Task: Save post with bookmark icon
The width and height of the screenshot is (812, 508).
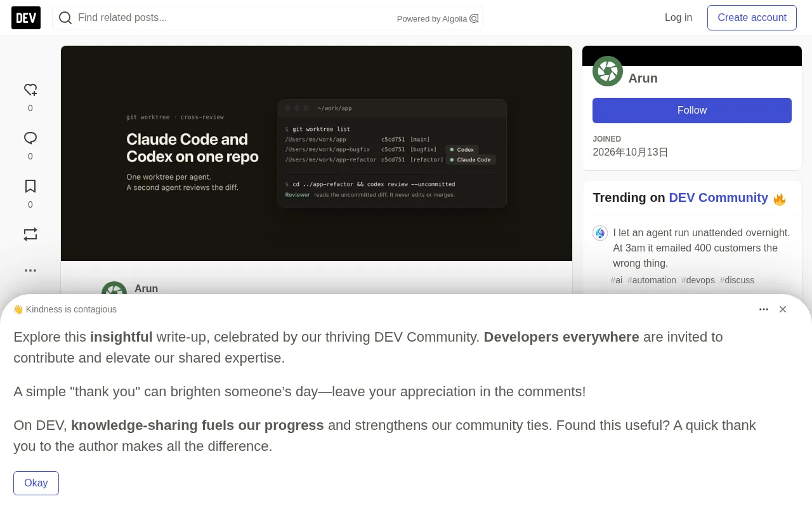Action: click(x=30, y=186)
